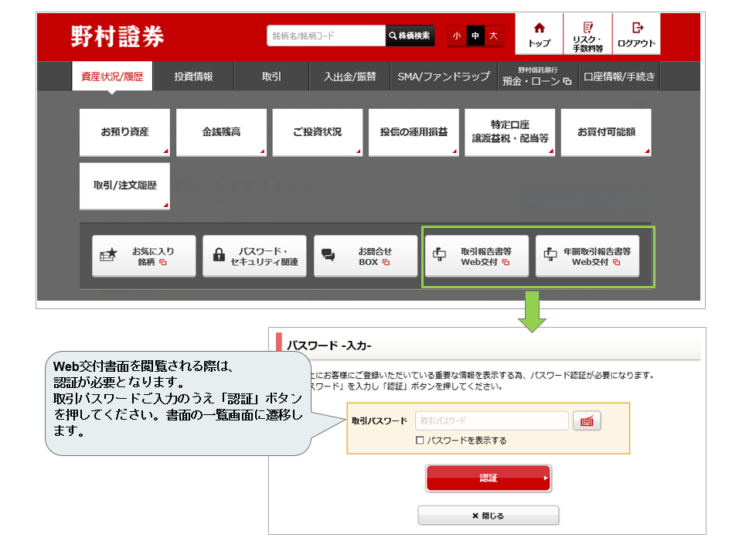Click the パスワード -入力- heading
Image resolution: width=756 pixels, height=548 pixels.
pyautogui.click(x=329, y=345)
